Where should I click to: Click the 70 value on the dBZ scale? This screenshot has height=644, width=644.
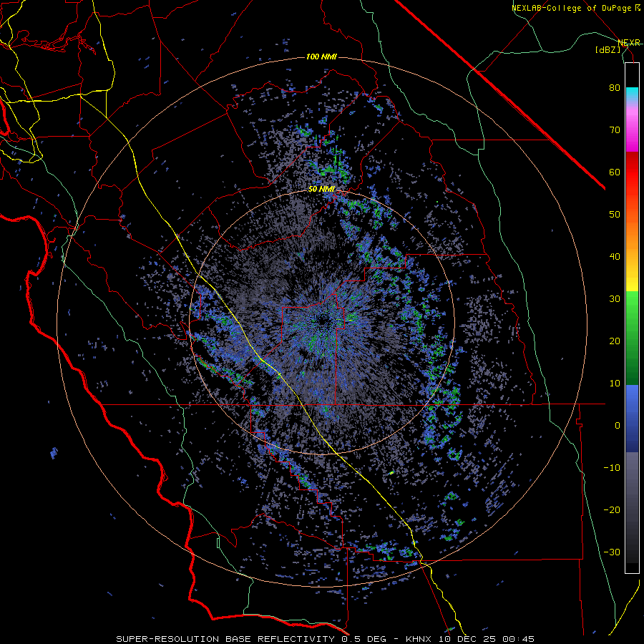coord(615,130)
